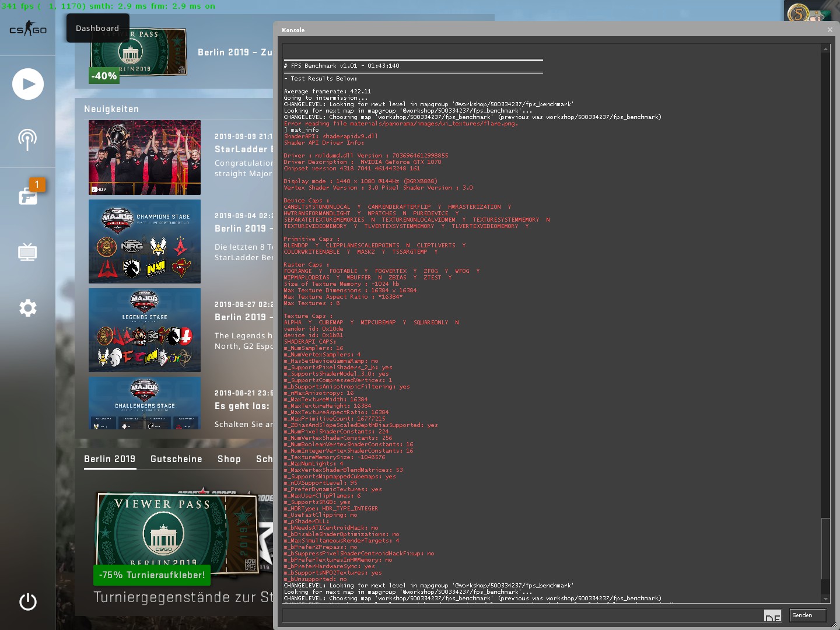Click the CS:GO logo in sidebar
840x630 pixels.
(x=27, y=29)
